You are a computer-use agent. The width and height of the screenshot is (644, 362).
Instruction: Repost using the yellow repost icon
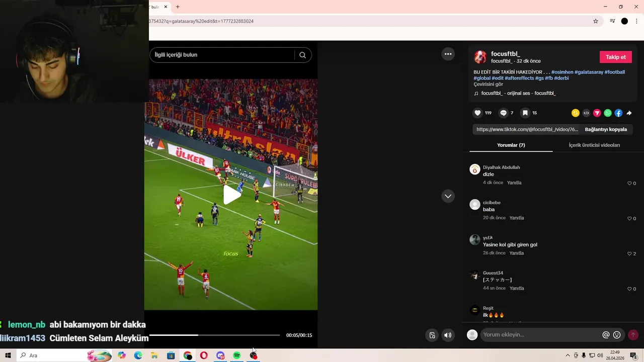pos(576,113)
